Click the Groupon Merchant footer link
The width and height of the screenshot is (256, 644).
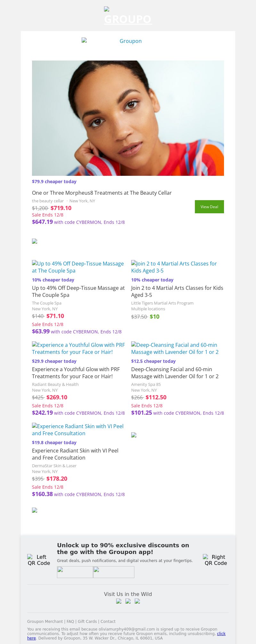(45, 621)
